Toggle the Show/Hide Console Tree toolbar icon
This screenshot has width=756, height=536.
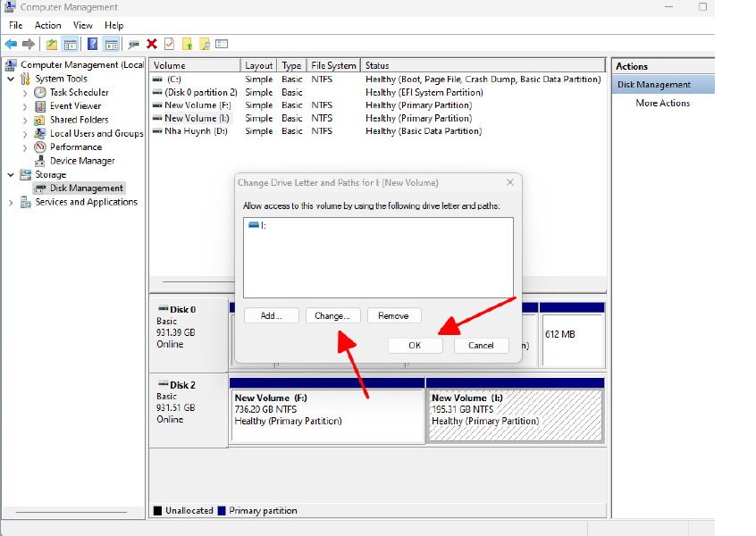pos(71,45)
